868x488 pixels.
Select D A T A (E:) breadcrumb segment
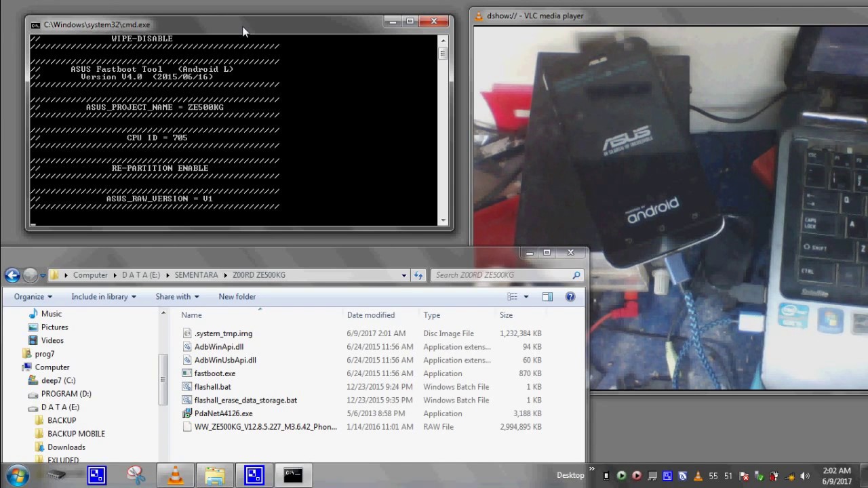pos(141,275)
